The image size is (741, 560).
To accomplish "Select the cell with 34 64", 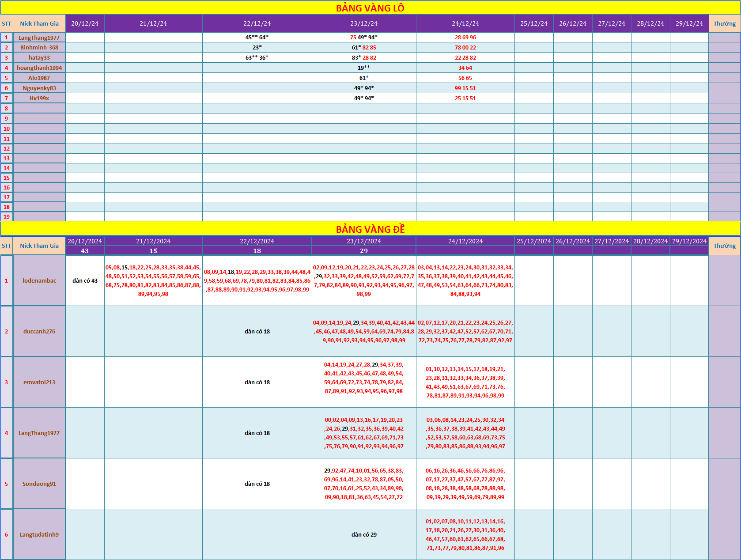I will tap(465, 68).
